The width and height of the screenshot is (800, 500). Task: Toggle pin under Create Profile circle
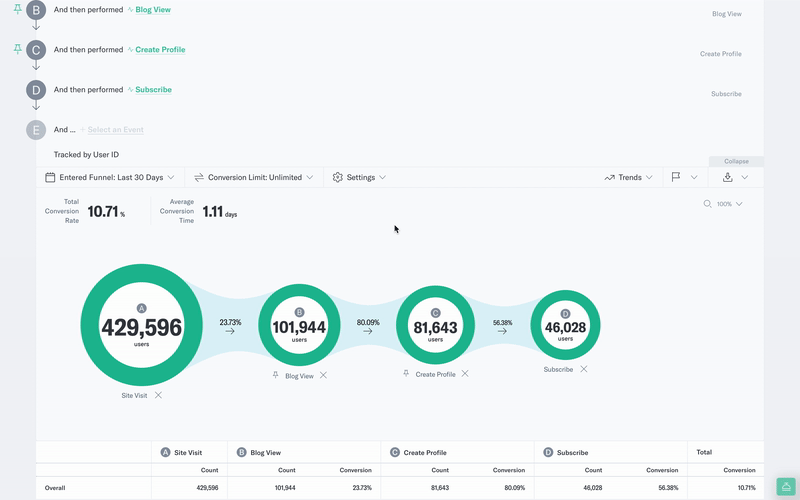(406, 373)
